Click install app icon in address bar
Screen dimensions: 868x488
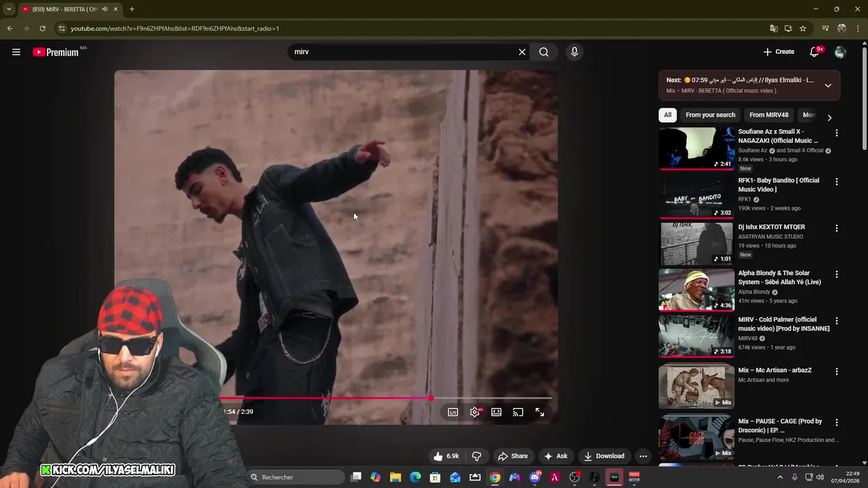click(788, 28)
